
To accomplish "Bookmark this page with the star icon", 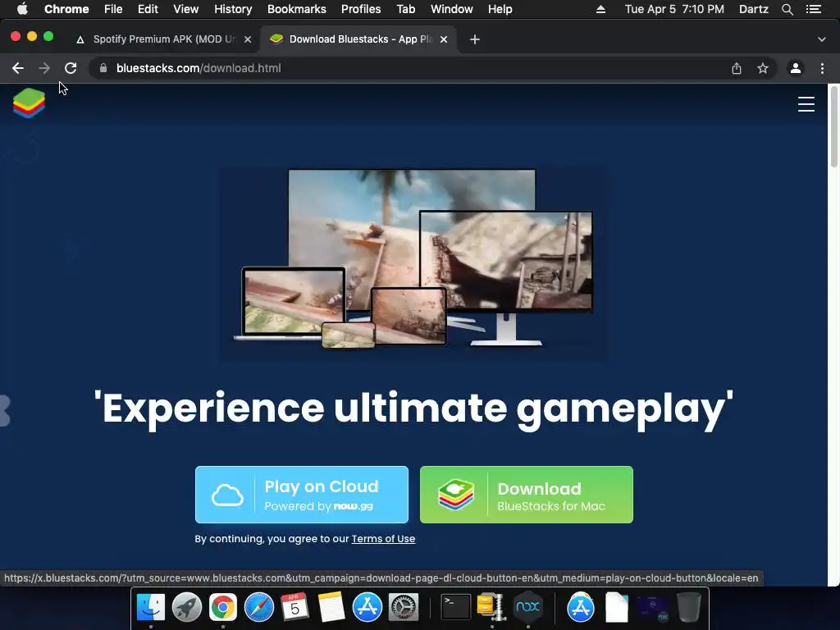I will (763, 68).
